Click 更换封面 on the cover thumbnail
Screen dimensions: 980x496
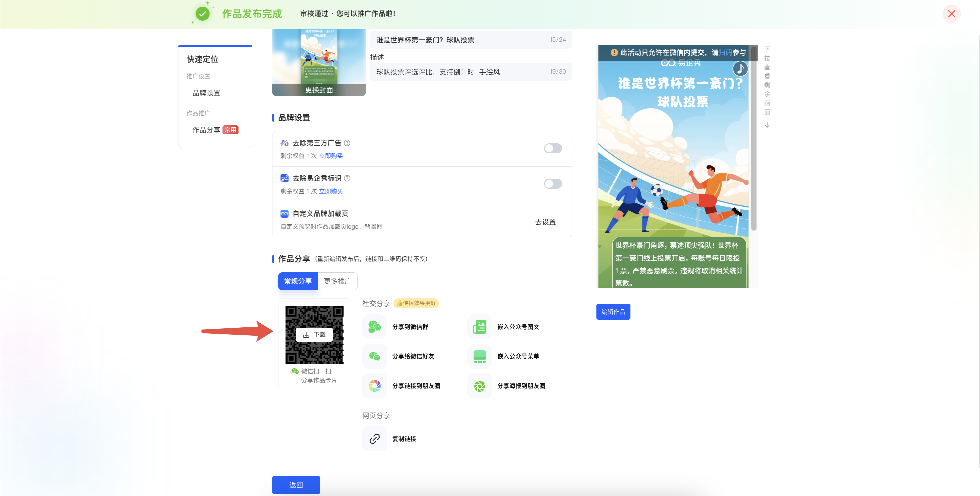click(x=319, y=90)
